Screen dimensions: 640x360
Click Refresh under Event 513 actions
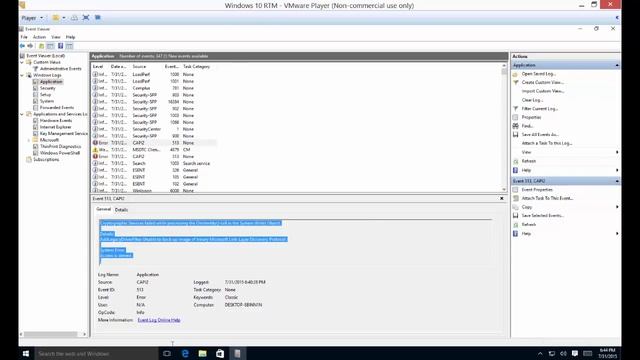528,224
